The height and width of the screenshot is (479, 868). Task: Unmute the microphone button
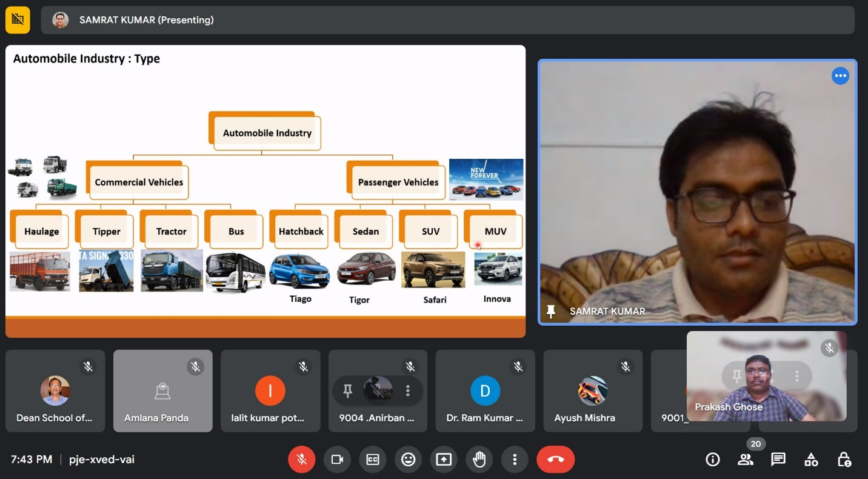[x=301, y=460]
